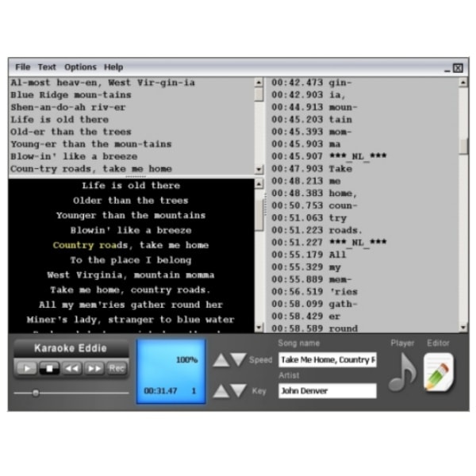Click lyric 'To the place I belong'

coord(131,260)
